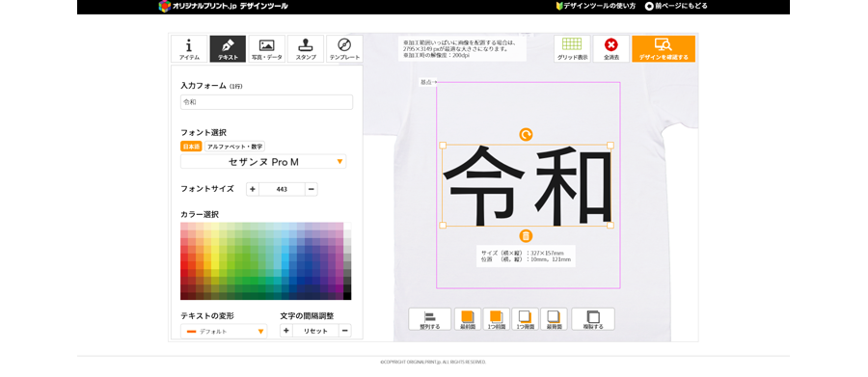Open the テンプレート (template) tab

tap(344, 49)
